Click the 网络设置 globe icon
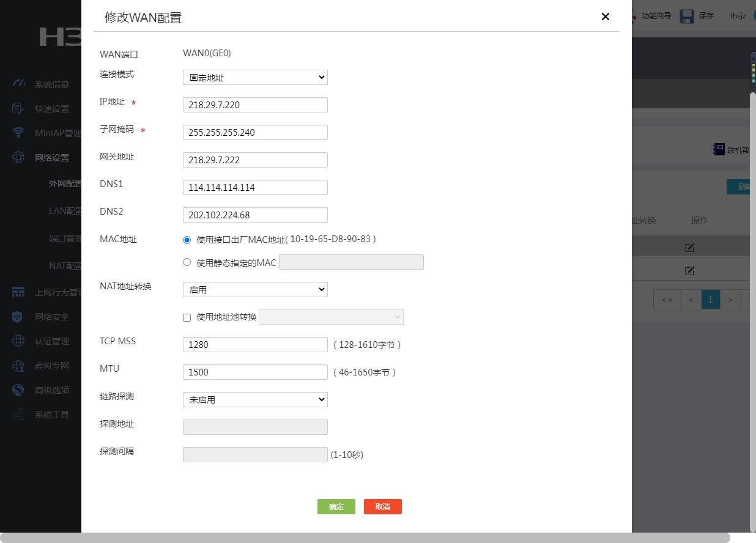 [18, 157]
